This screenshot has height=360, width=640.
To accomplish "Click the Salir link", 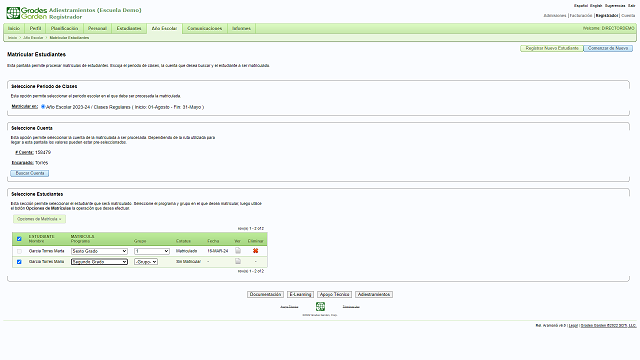I will point(632,6).
